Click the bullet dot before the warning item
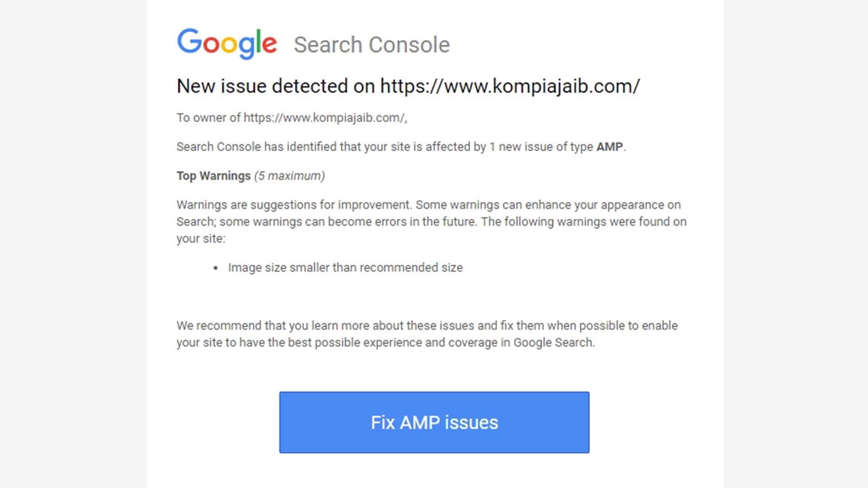This screenshot has width=868, height=488. click(x=216, y=268)
